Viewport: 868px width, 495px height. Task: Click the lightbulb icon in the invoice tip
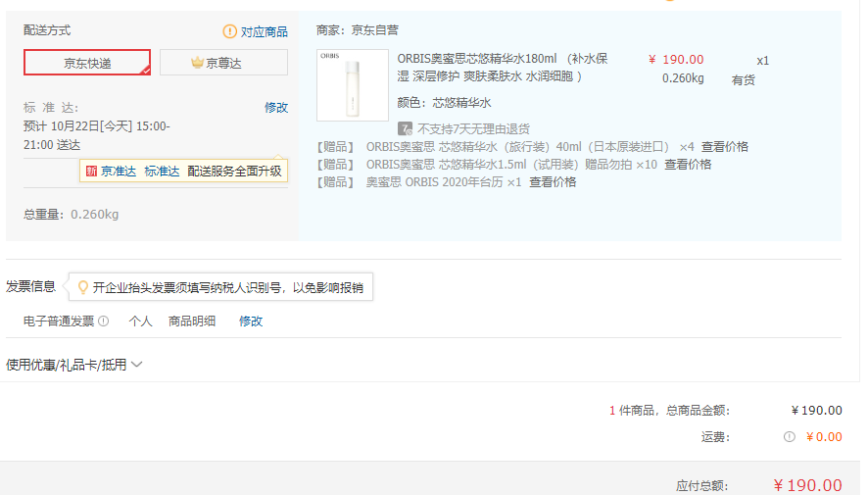(82, 287)
